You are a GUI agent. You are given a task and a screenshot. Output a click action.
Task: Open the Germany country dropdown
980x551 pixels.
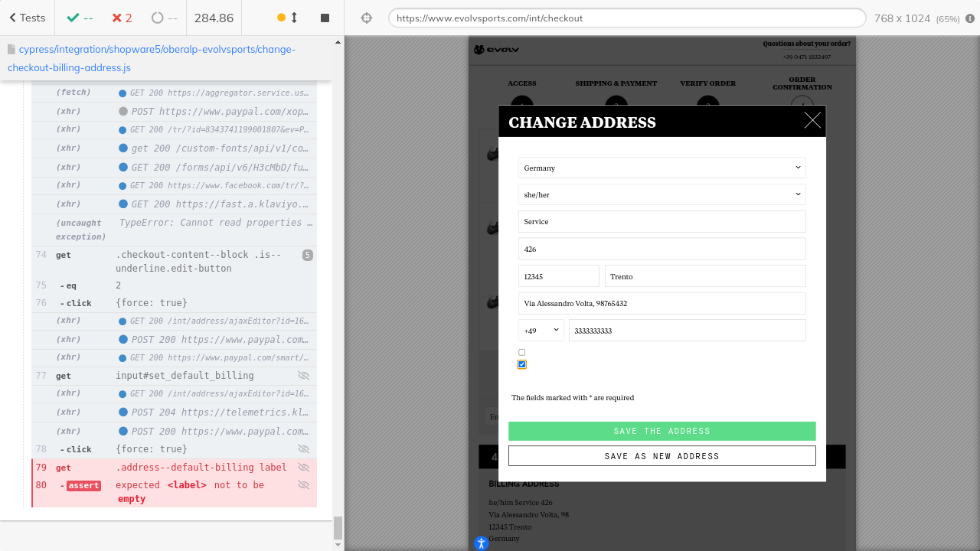tap(661, 168)
